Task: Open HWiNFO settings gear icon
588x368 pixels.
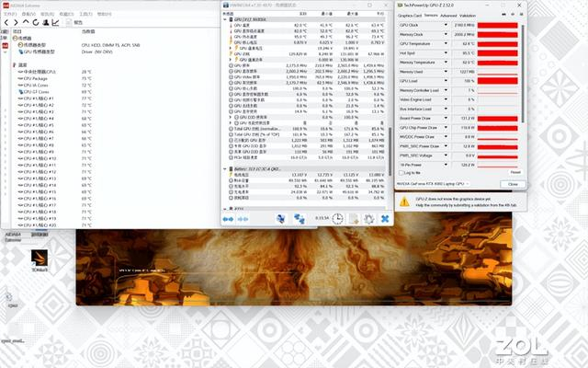Action: pos(369,219)
